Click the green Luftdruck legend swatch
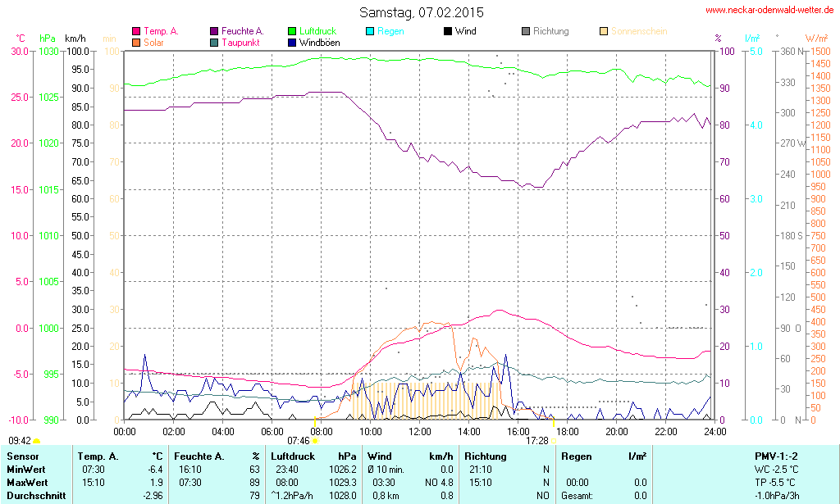Image resolution: width=840 pixels, height=504 pixels. tap(292, 31)
